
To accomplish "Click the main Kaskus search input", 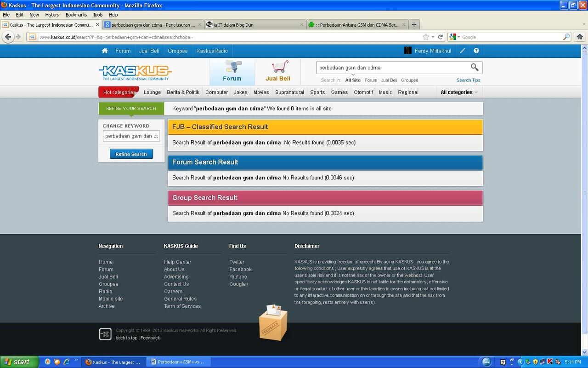I will point(393,68).
